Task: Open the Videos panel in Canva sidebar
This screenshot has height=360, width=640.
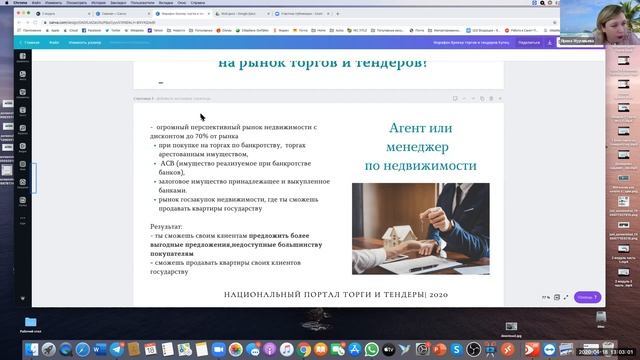Action: 22,147
